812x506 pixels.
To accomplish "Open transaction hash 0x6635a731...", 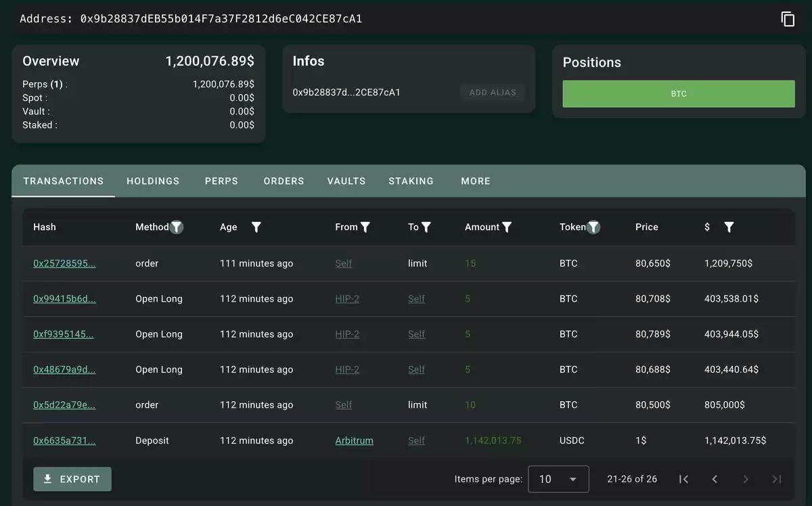I will (x=64, y=440).
